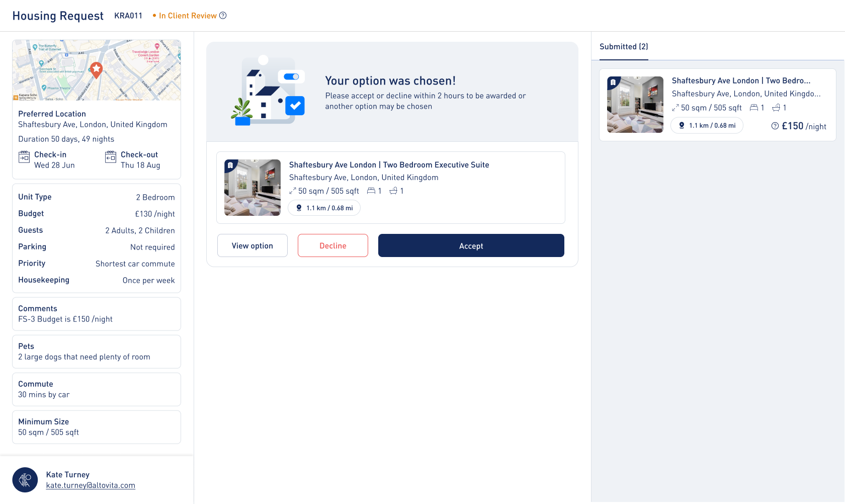Click the Check-in calendar icon
Viewport: 845px width, 504px height.
tap(24, 157)
